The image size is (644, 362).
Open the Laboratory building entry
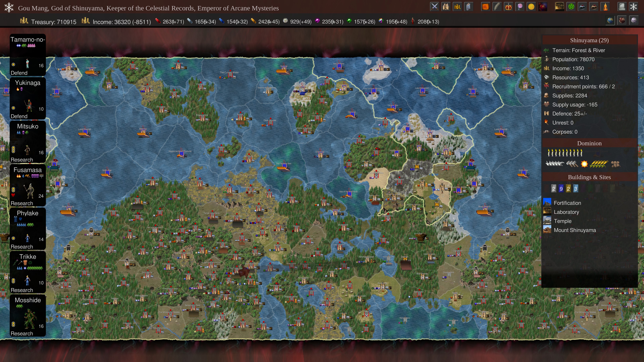coord(566,212)
